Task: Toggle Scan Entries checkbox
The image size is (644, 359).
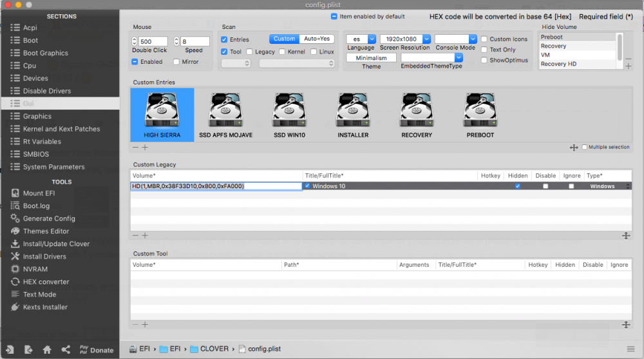Action: click(x=224, y=39)
